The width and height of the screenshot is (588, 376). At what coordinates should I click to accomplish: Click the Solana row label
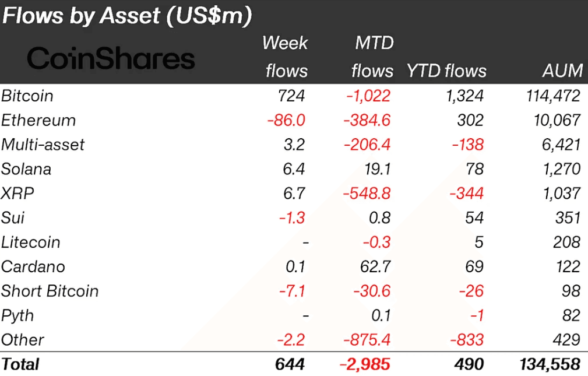point(26,169)
